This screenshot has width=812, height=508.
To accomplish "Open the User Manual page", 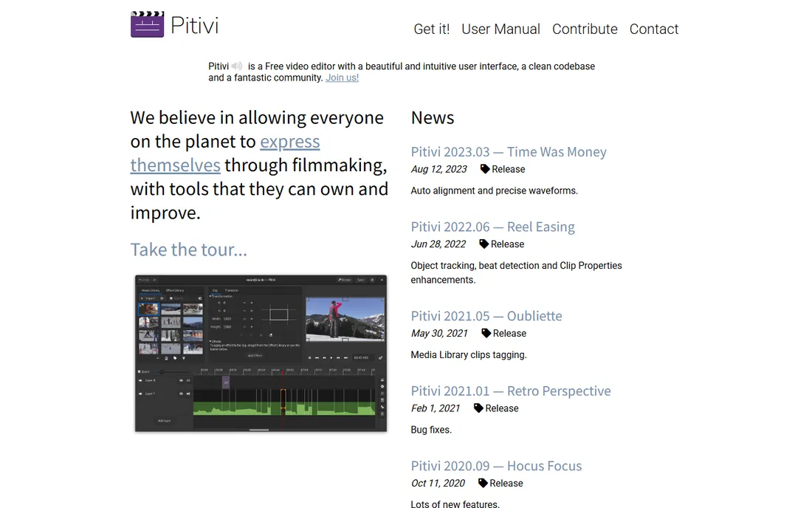I will (x=500, y=29).
